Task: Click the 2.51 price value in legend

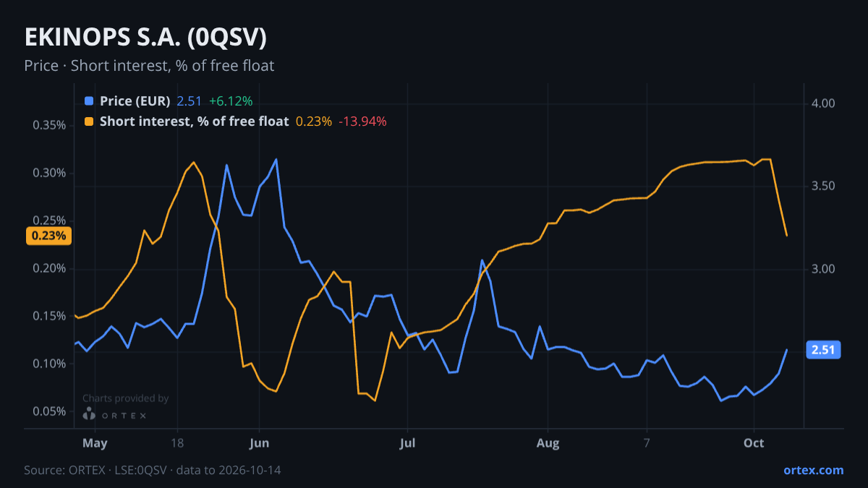Action: (190, 101)
